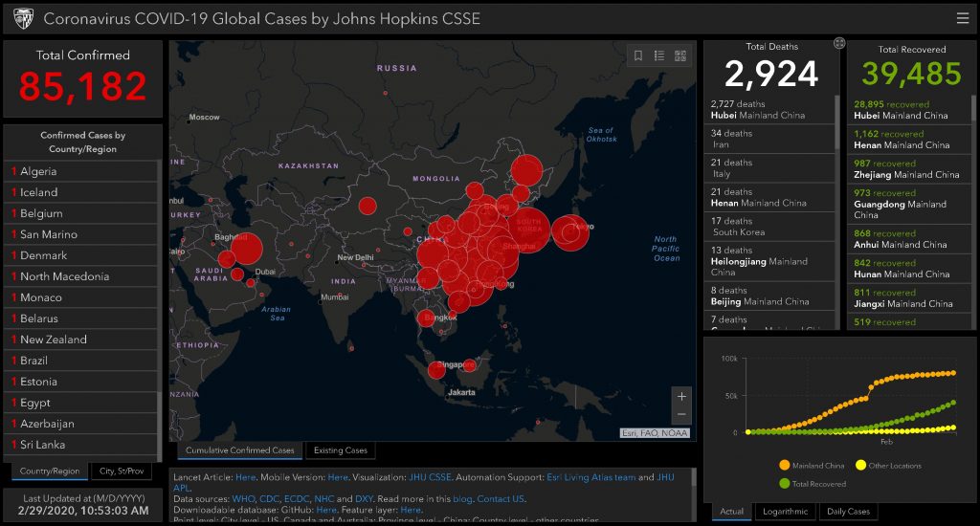Select Sri Lanka in the country list
Viewport: 980px width, 526px height.
(x=80, y=445)
